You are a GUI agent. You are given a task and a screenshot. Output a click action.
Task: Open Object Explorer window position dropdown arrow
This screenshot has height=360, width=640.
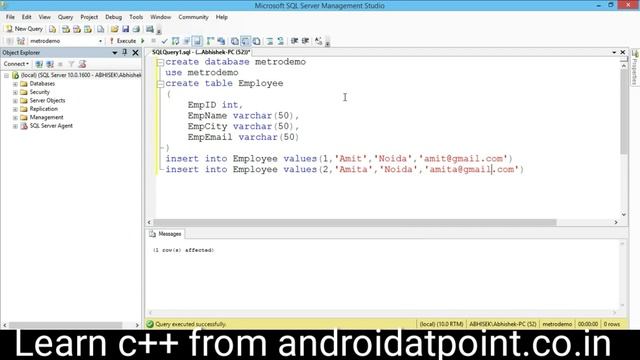115,53
